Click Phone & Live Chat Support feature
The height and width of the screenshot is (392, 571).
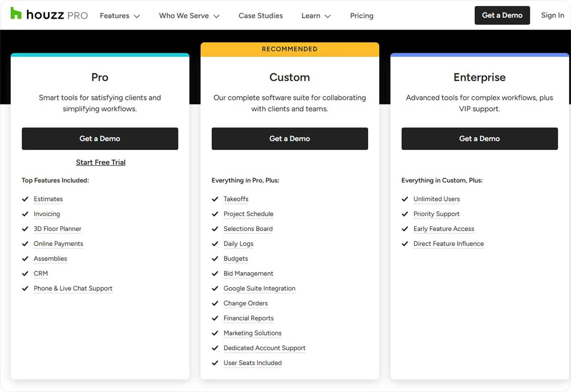[x=73, y=288]
